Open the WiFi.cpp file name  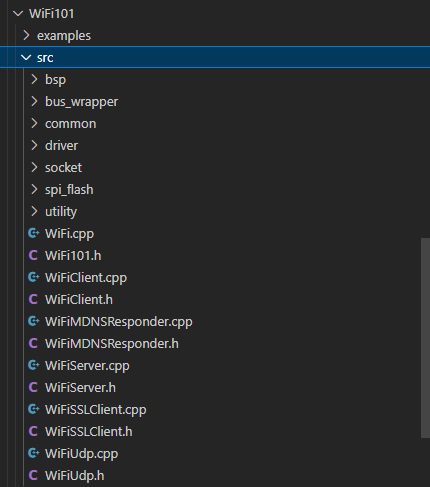pyautogui.click(x=69, y=234)
